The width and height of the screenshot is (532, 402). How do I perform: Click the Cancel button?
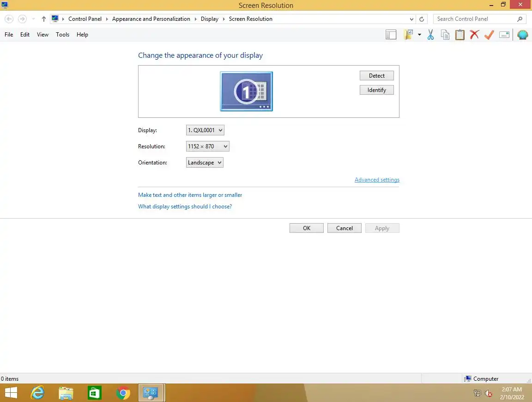pos(345,228)
